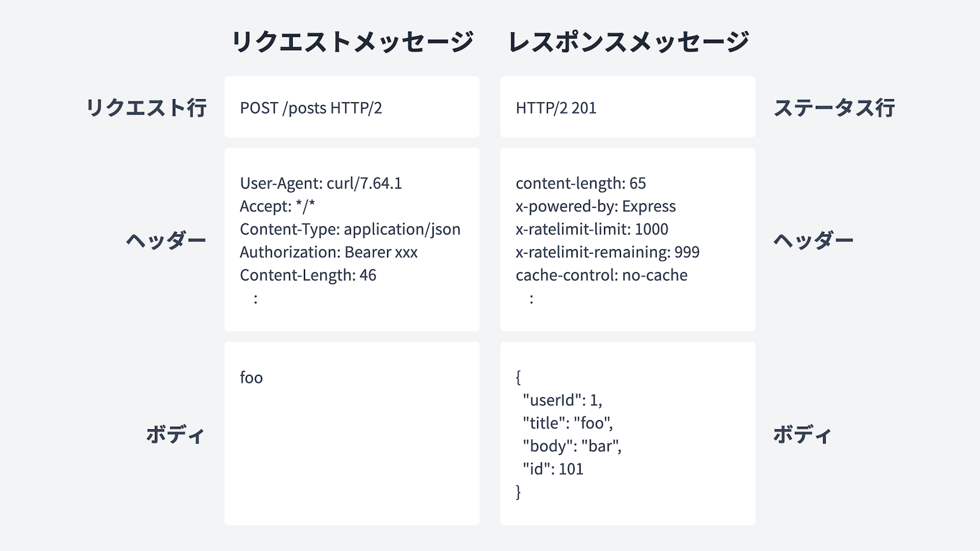Select the "id": 101 line in response body

[553, 469]
